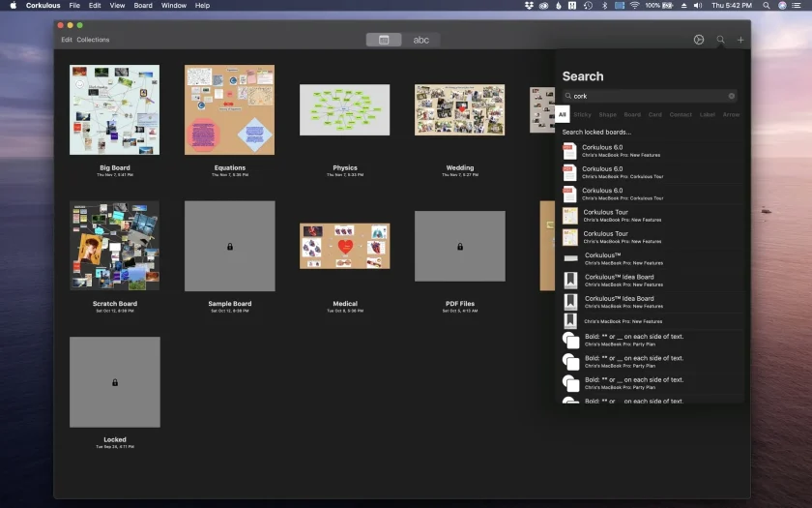The image size is (812, 508).
Task: Click lock icon on the Locked board
Action: pos(115,382)
